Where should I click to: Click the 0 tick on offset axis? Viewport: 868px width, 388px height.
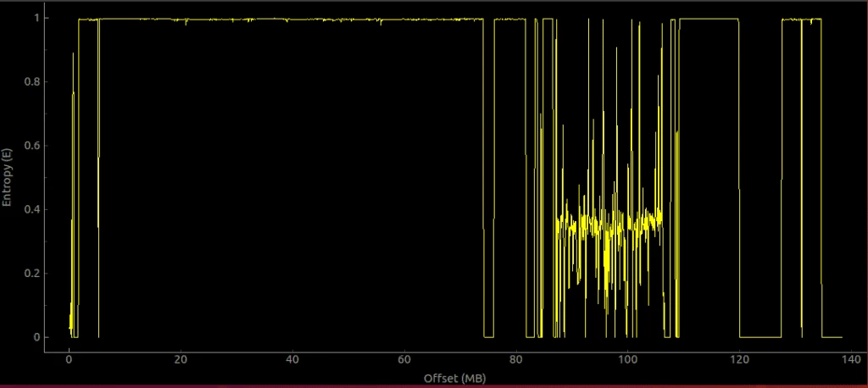tap(70, 358)
